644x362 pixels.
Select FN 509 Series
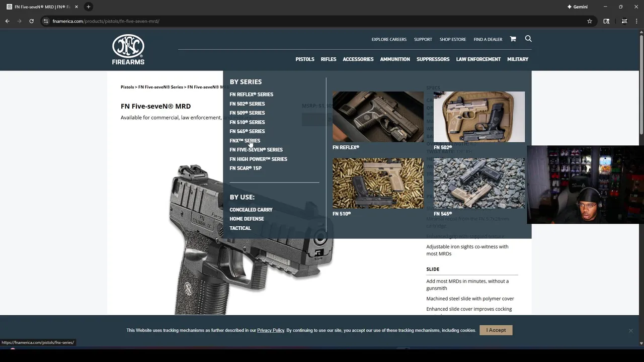(247, 113)
